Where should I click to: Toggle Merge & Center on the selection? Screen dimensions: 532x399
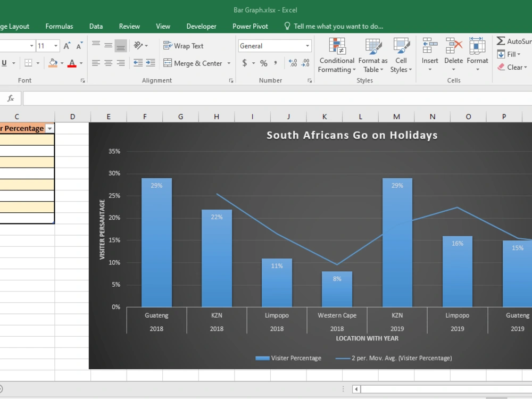[x=193, y=63]
